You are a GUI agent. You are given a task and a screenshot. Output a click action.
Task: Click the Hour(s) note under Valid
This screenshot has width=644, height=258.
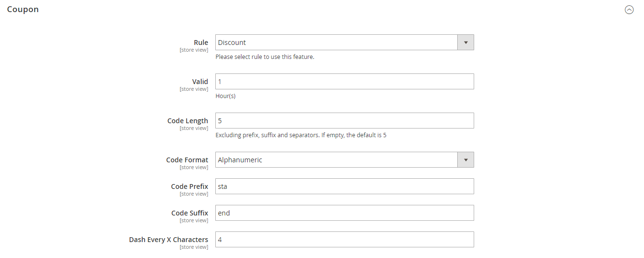[x=225, y=96]
